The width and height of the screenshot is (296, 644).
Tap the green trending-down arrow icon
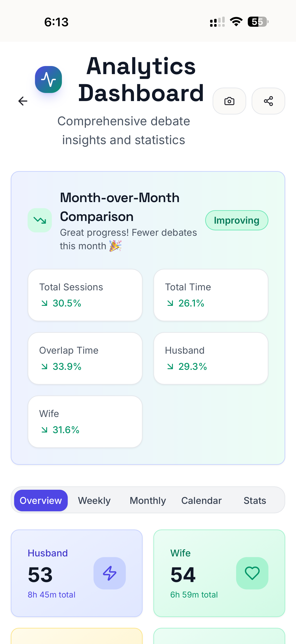[x=40, y=220]
